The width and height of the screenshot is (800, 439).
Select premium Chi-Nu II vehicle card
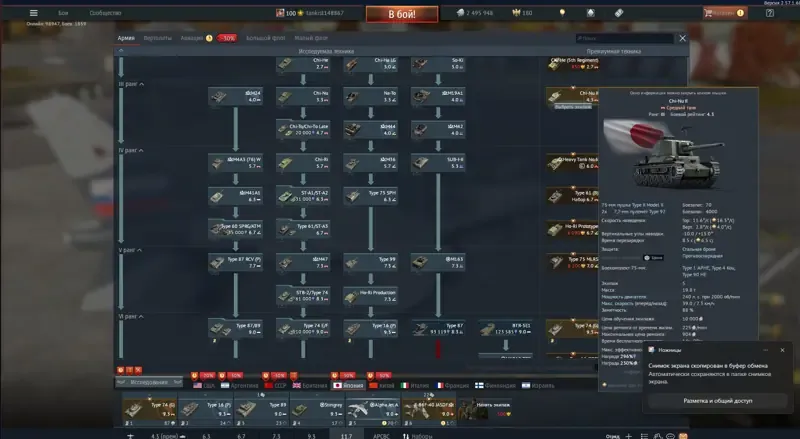[572, 96]
